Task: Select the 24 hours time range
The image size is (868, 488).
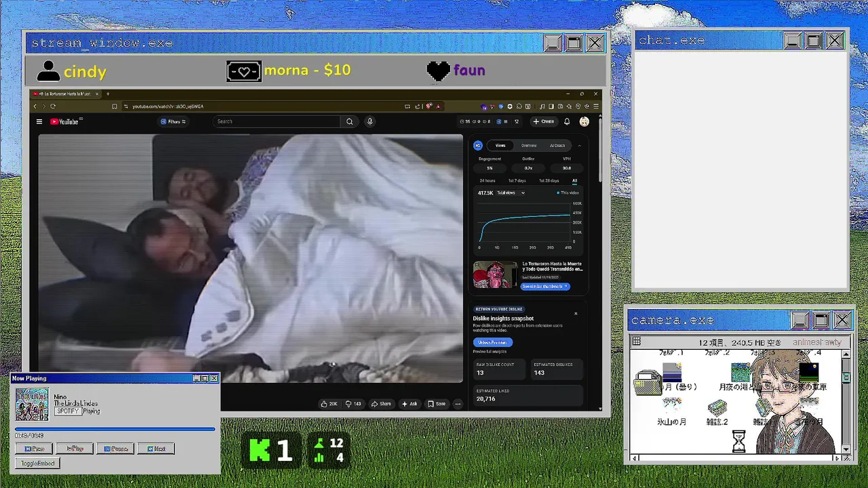Action: click(x=488, y=181)
